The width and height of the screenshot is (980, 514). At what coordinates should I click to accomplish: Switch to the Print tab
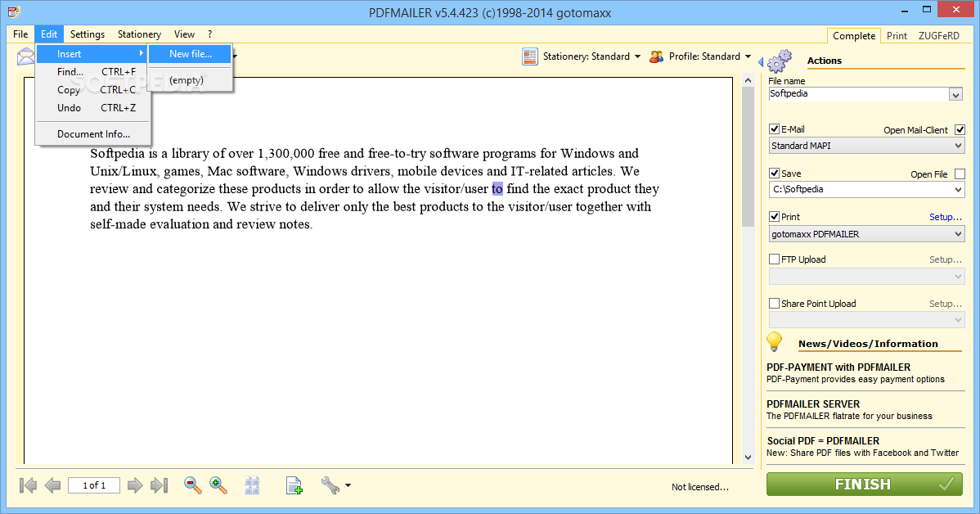[x=897, y=36]
